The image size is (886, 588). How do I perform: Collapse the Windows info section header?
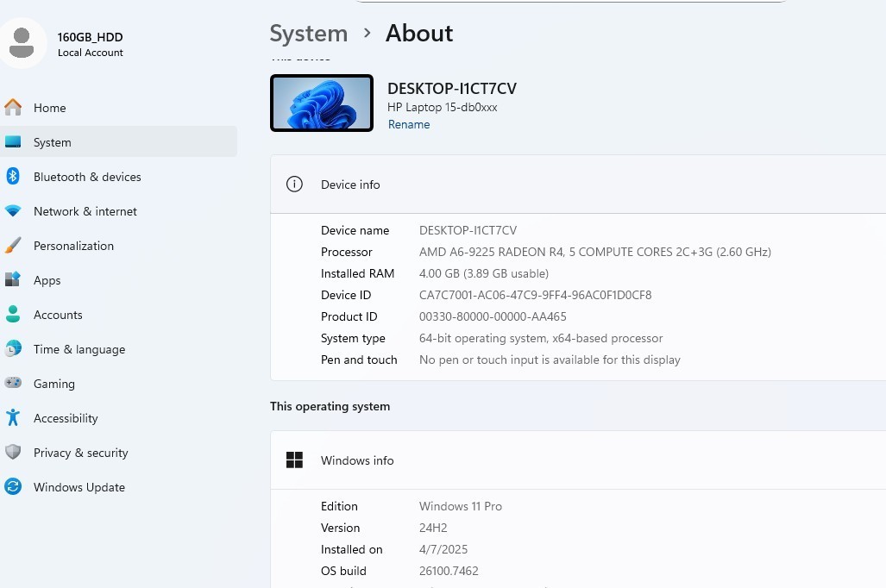click(578, 460)
